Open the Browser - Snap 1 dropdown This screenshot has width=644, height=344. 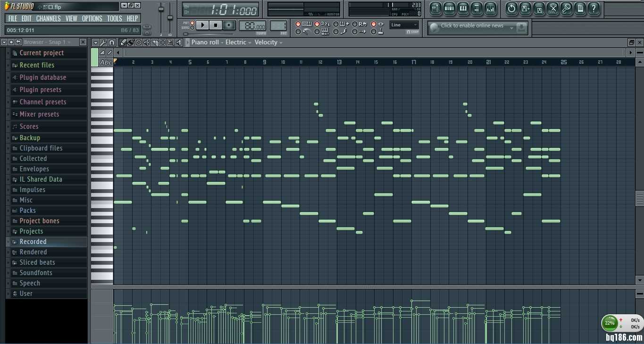click(48, 42)
